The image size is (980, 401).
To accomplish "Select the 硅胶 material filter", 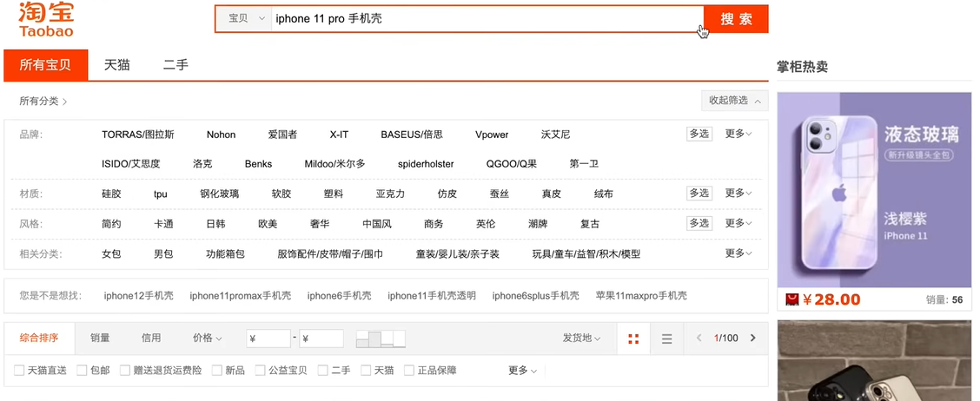I will (111, 194).
